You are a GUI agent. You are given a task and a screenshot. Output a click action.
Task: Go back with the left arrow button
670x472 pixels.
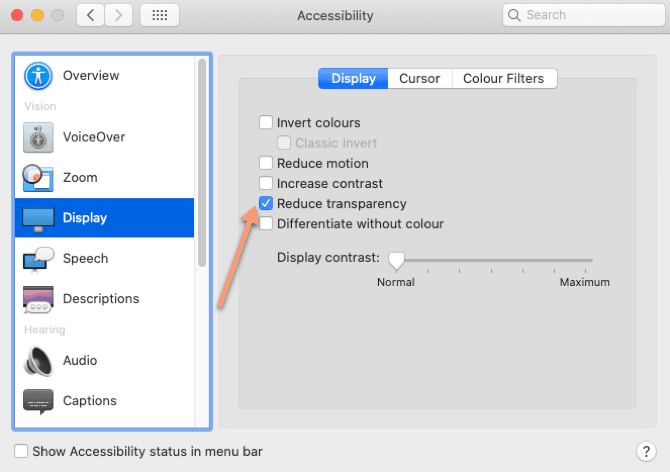91,15
